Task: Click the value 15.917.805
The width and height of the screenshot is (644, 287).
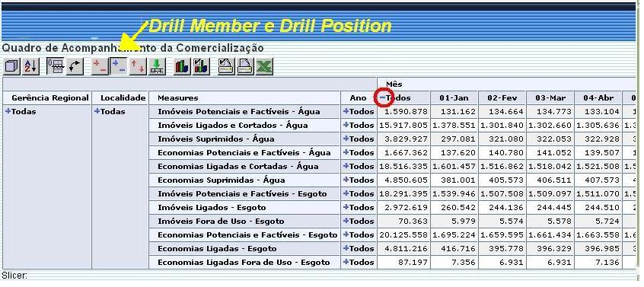Action: pyautogui.click(x=403, y=125)
